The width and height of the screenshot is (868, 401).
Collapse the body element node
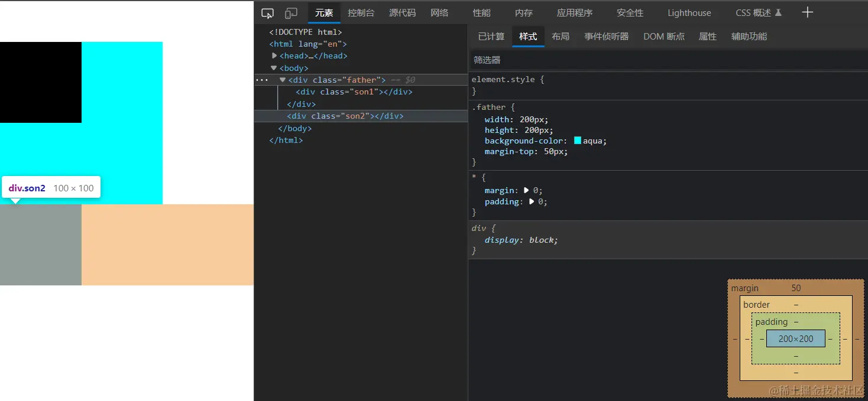274,68
